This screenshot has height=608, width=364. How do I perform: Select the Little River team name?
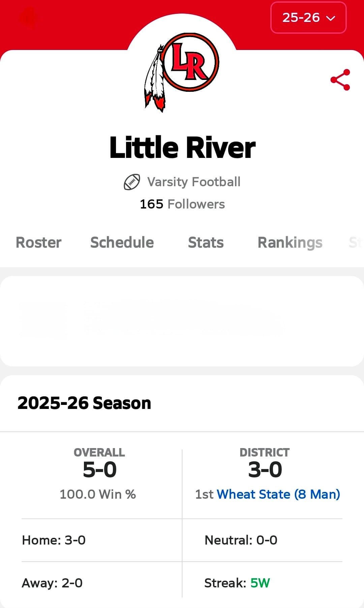click(182, 148)
